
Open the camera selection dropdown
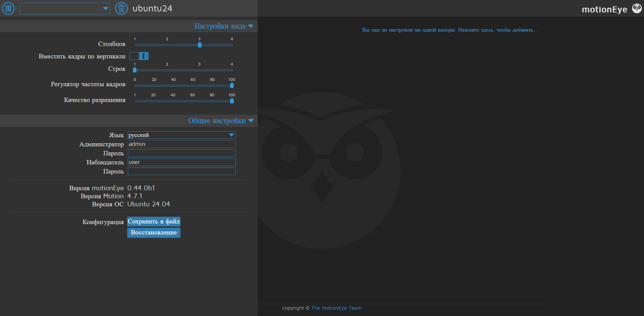click(65, 8)
